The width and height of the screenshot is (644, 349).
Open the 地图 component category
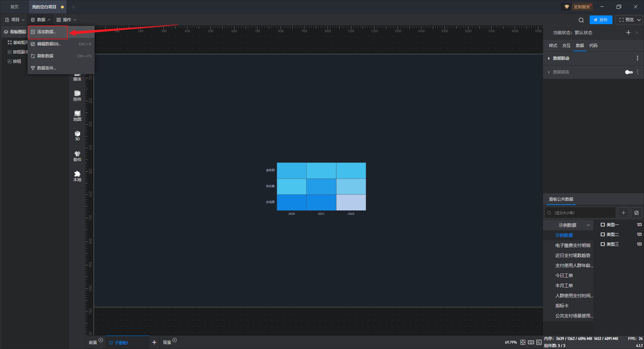click(x=77, y=116)
